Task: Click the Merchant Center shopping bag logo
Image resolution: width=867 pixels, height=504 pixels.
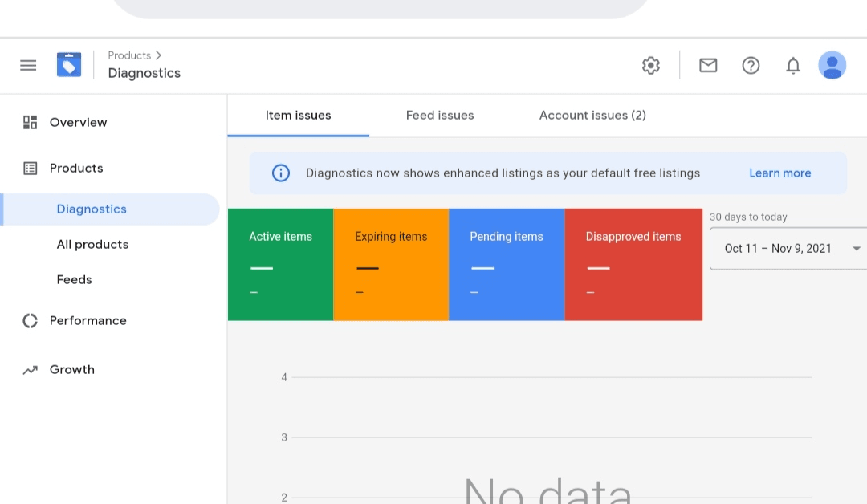Action: pos(69,65)
